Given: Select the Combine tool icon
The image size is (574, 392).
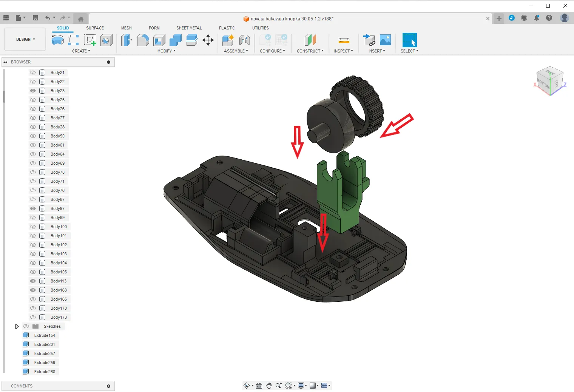Looking at the screenshot, I should click(x=176, y=40).
